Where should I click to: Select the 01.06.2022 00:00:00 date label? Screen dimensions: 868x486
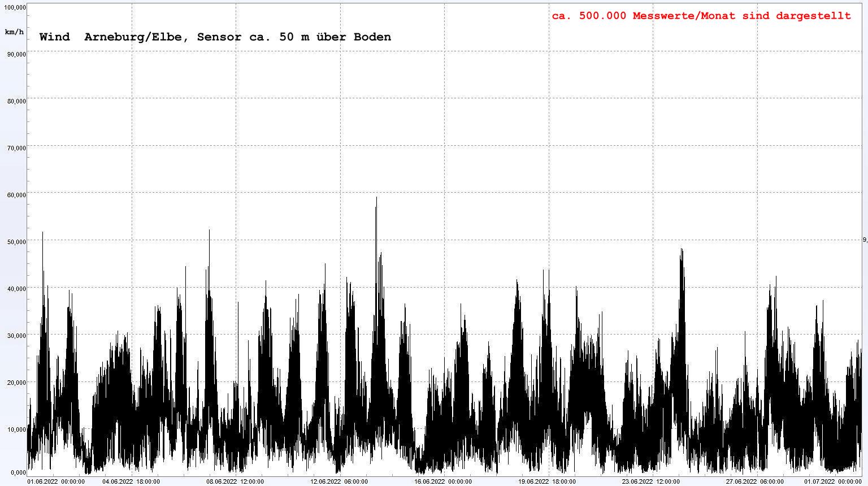click(x=57, y=481)
